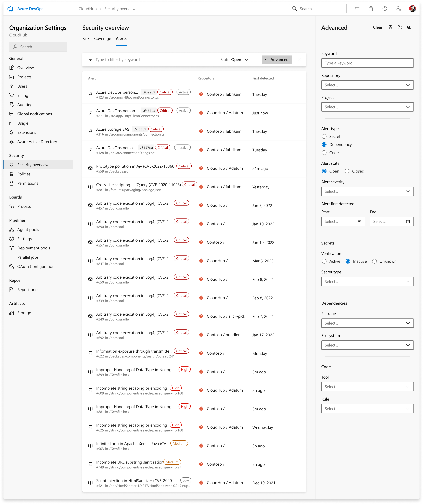Select the Dependency alert type radio

tap(324, 144)
